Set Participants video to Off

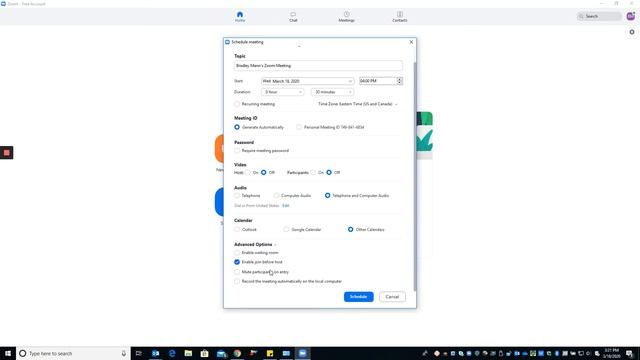click(x=329, y=173)
